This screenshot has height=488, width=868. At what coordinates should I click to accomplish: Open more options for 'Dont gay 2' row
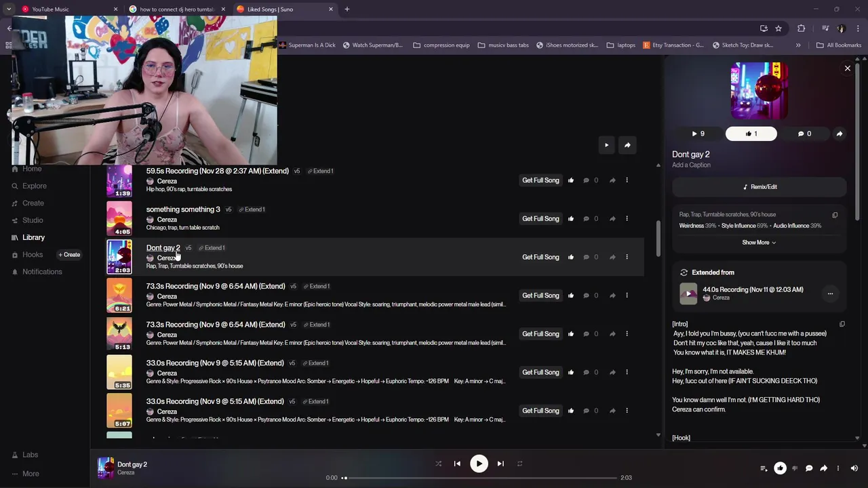click(627, 257)
